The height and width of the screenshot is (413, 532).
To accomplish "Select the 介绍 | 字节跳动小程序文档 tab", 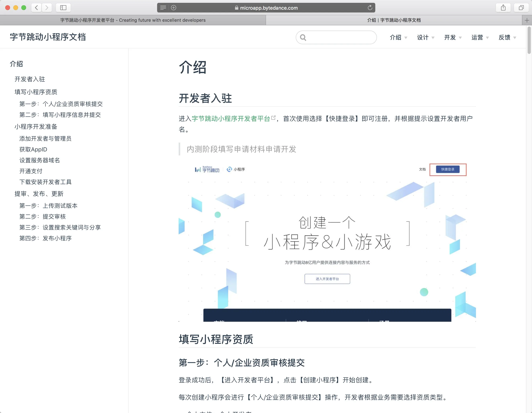I will (394, 20).
